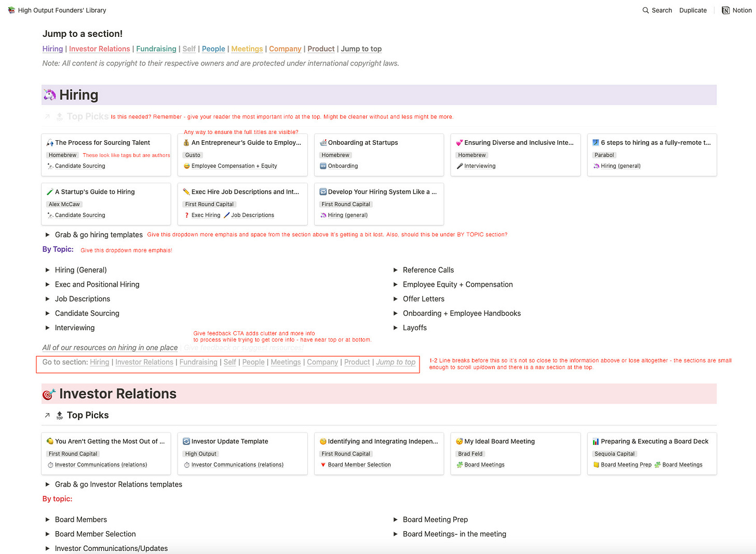
Task: Jump to Product in top navigation
Action: tap(321, 49)
